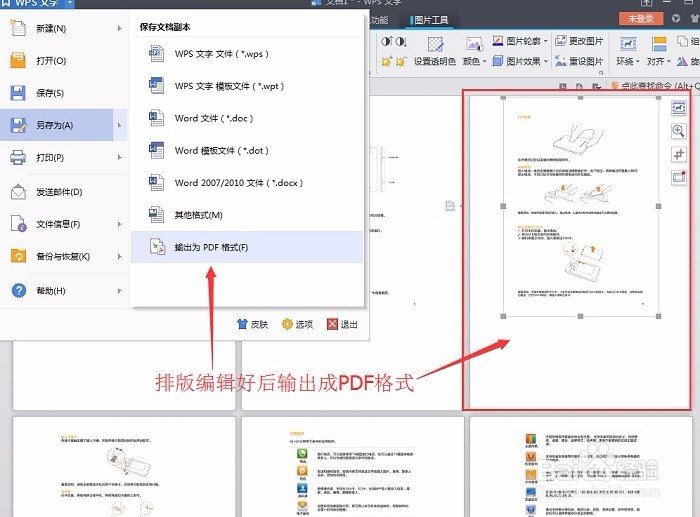Open the 对齐 align dropdown

coord(659,51)
